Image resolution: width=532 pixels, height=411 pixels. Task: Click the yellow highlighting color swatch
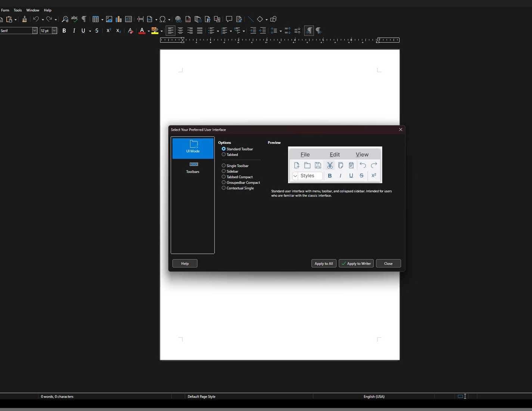pyautogui.click(x=155, y=31)
